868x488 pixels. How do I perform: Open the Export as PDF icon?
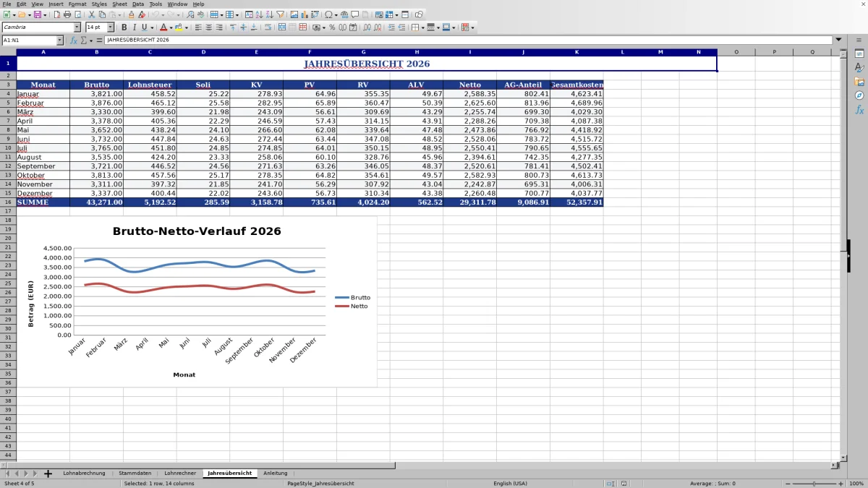(x=56, y=12)
